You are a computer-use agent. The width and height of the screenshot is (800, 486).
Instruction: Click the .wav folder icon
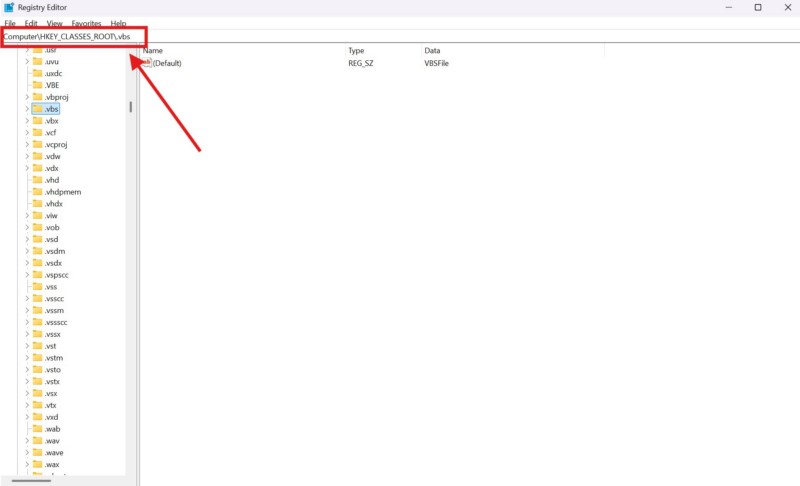37,441
